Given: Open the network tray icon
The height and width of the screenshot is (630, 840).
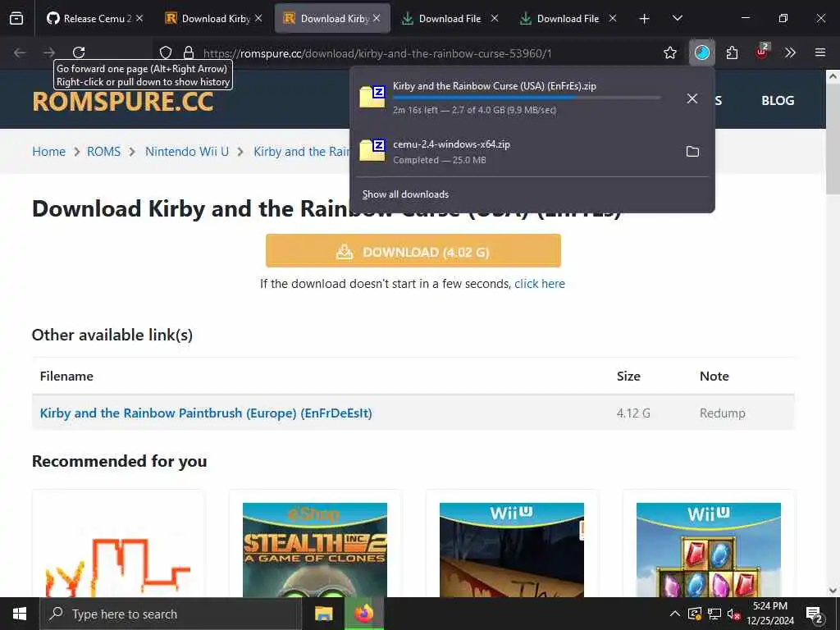Looking at the screenshot, I should [714, 614].
